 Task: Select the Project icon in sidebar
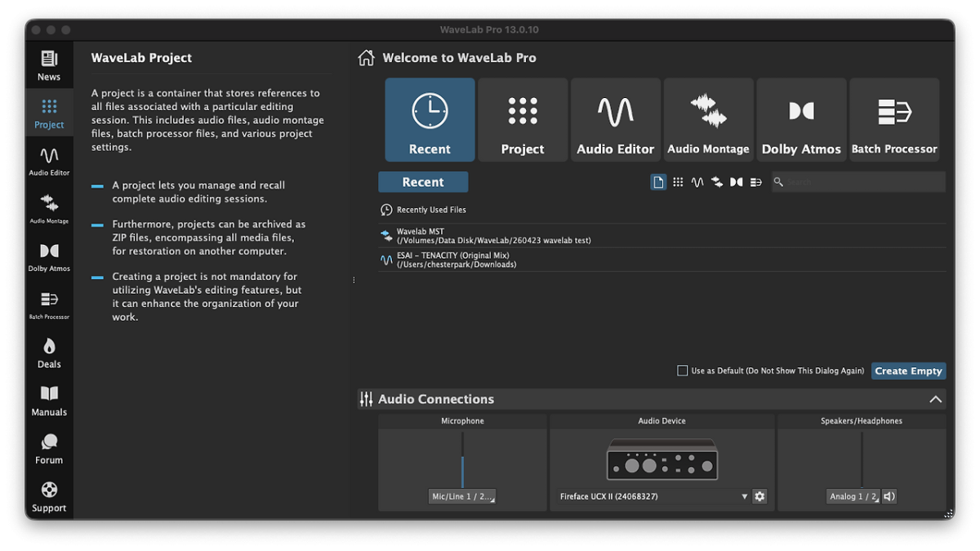[49, 113]
